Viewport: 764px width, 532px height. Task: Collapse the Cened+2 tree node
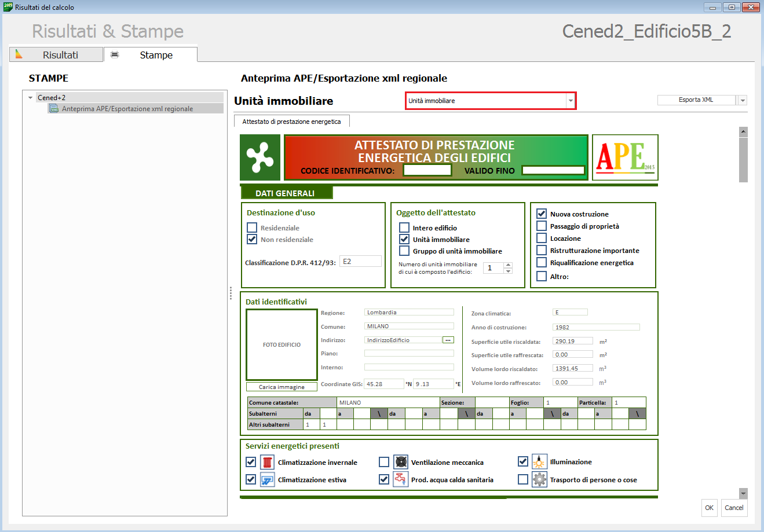(30, 98)
